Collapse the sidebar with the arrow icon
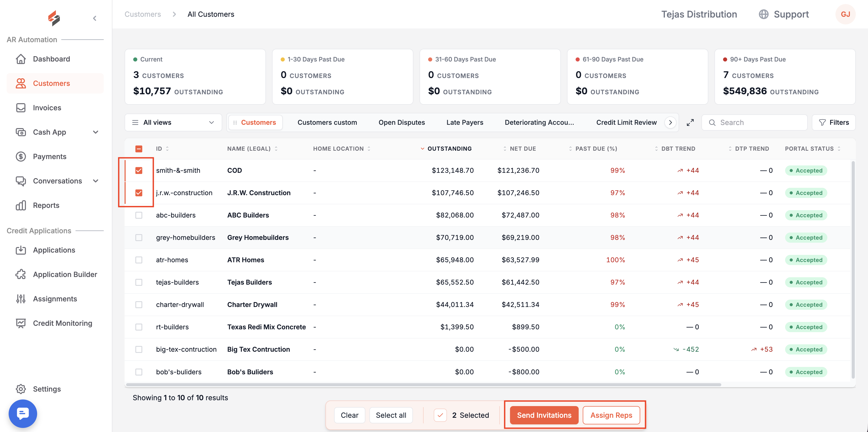868x432 pixels. click(x=95, y=18)
